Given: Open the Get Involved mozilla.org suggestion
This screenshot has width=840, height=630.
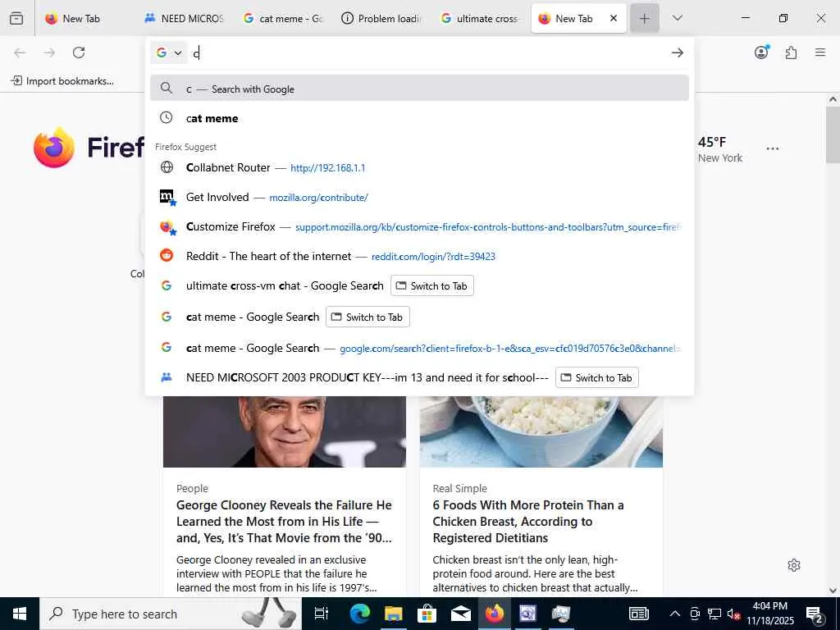Looking at the screenshot, I should point(419,197).
